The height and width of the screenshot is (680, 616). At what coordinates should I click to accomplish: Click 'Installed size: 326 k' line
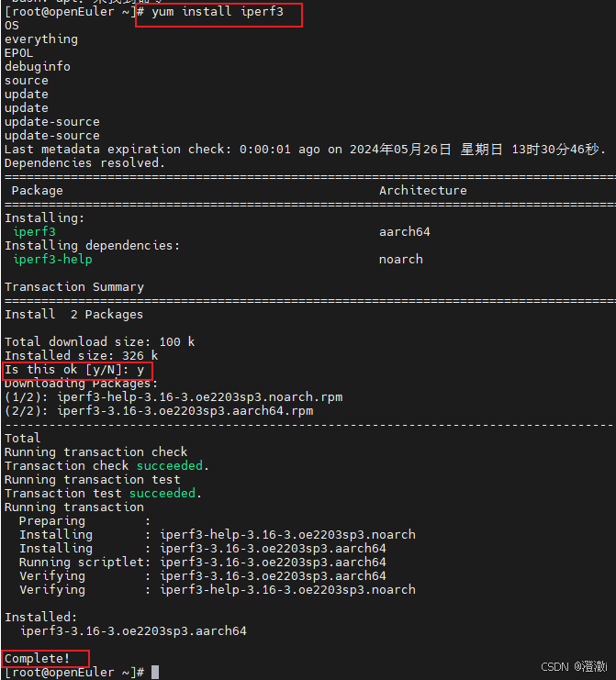click(81, 356)
